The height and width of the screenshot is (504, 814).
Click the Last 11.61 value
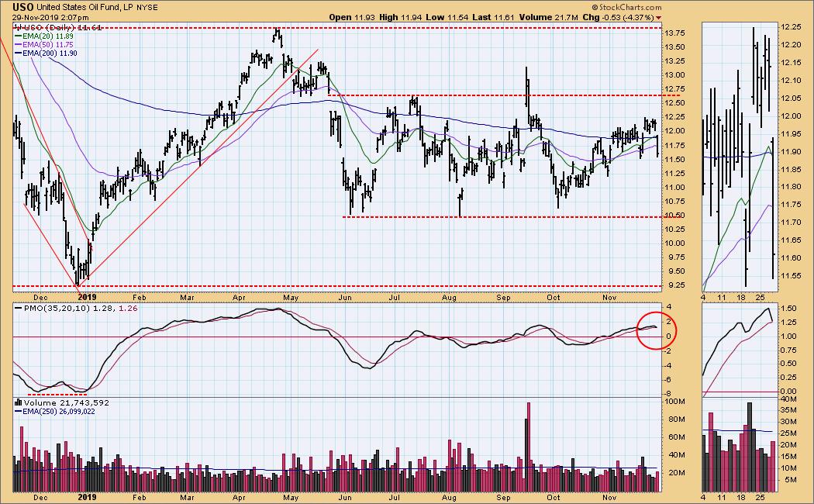click(493, 17)
